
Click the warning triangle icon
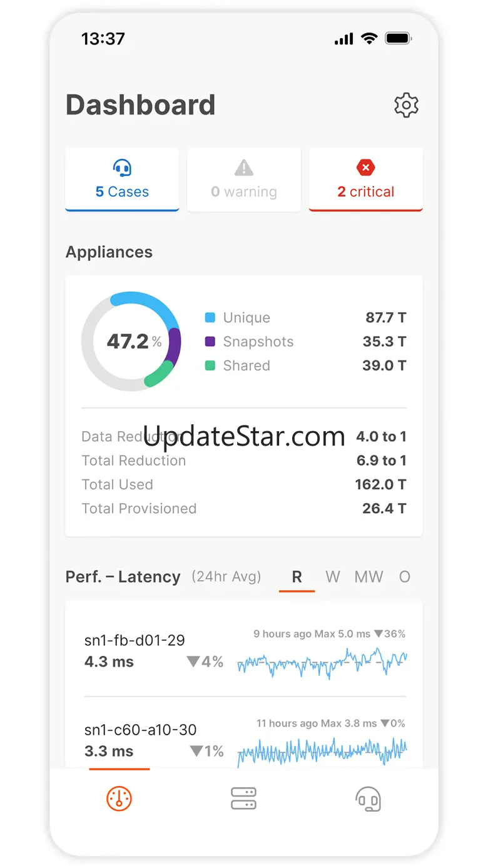[x=244, y=168]
